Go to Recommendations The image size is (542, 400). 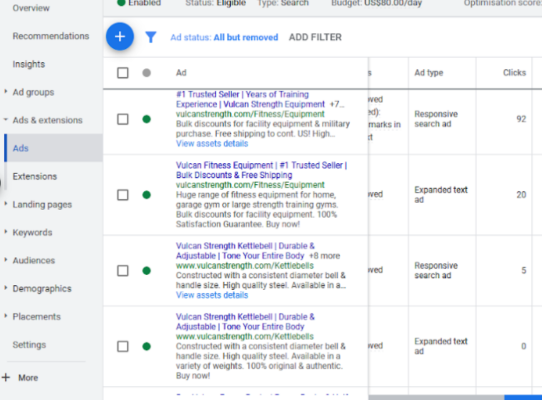51,36
